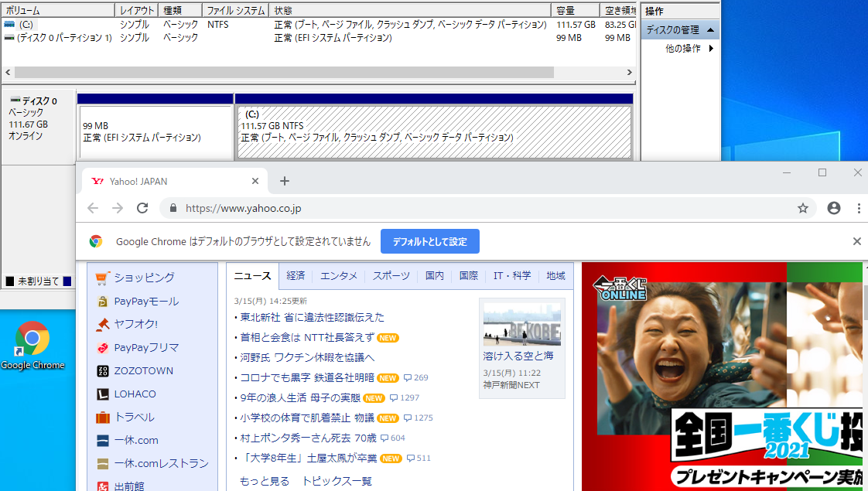Image resolution: width=868 pixels, height=491 pixels.
Task: Open the Chrome three-dot menu
Action: [x=859, y=208]
